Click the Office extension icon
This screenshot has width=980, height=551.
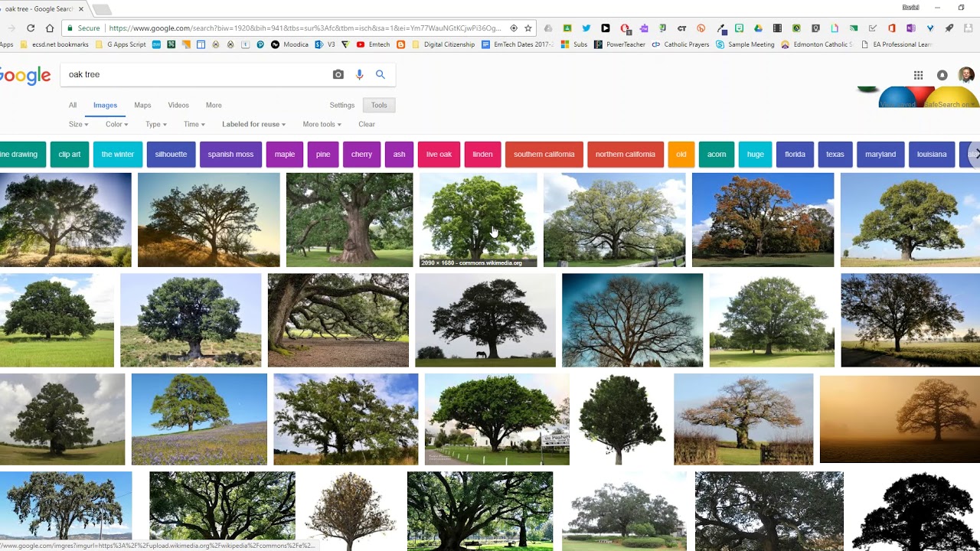click(x=892, y=28)
